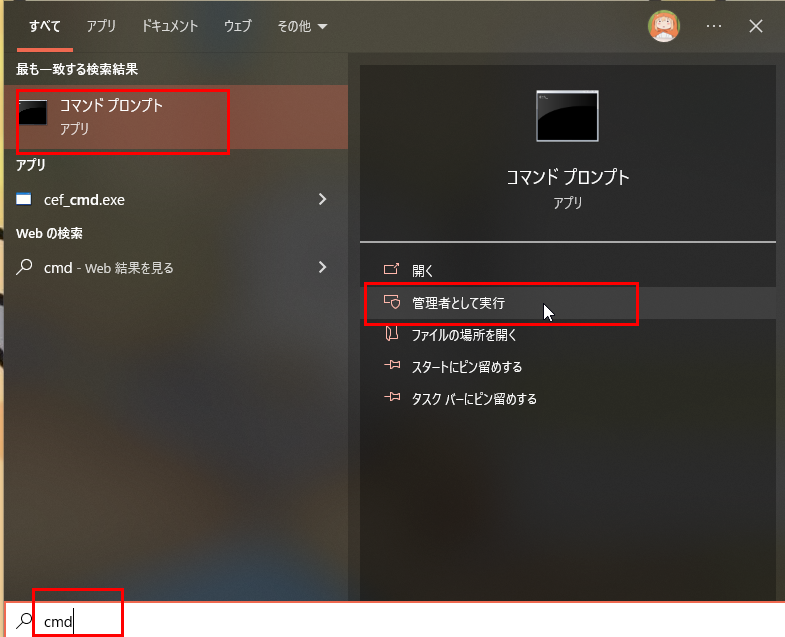Click the search box containing cmd
785x637 pixels.
pos(395,620)
